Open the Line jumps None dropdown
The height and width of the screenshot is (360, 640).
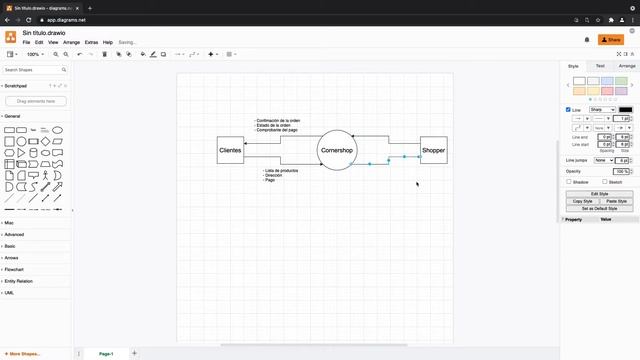(x=604, y=160)
